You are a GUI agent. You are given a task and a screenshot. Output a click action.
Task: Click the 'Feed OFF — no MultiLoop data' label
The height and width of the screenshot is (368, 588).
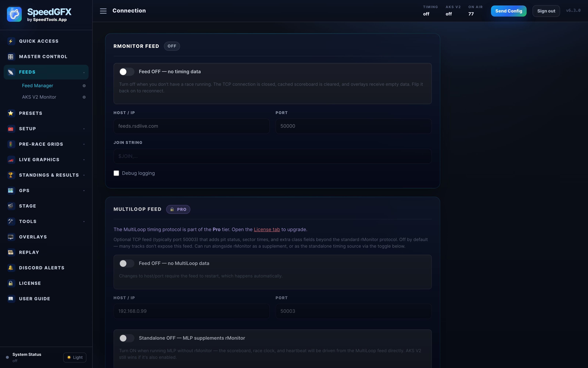point(174,263)
